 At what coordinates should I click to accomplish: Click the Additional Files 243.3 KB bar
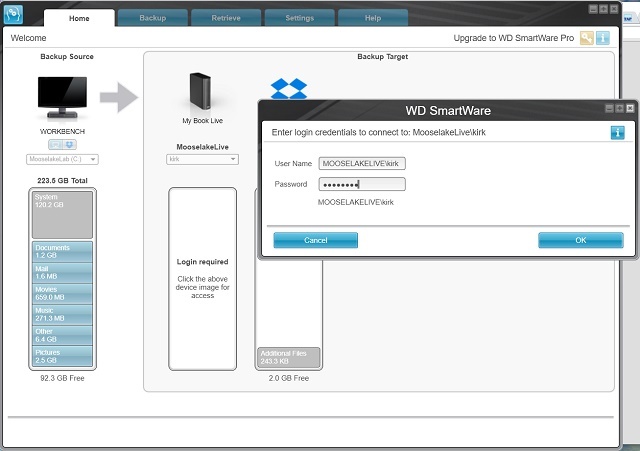(289, 358)
